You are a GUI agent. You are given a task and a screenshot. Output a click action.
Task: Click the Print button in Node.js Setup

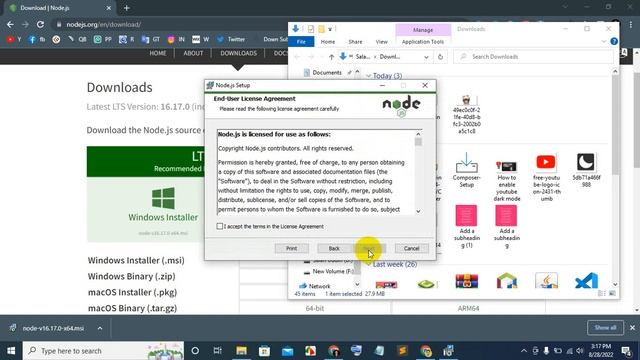(291, 248)
